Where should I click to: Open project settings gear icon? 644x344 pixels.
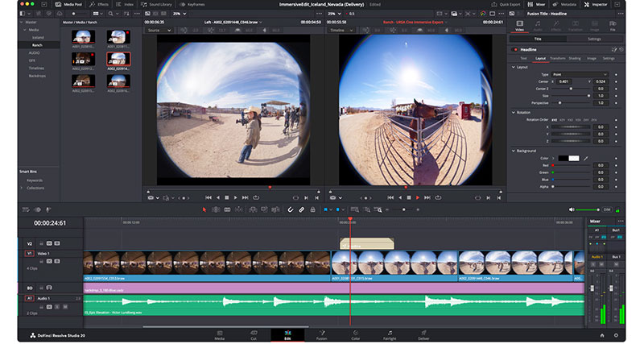coord(616,335)
